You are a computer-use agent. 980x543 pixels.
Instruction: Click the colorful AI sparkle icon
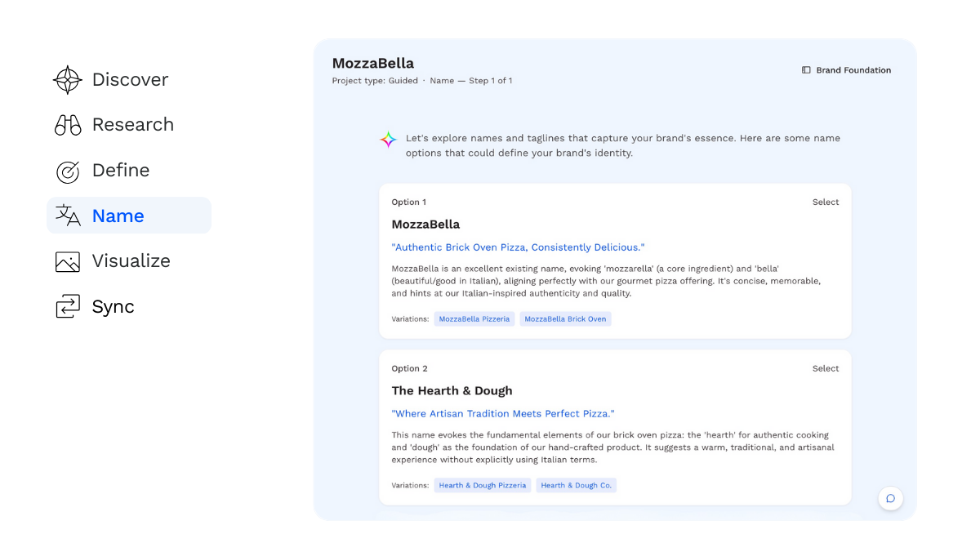tap(388, 140)
